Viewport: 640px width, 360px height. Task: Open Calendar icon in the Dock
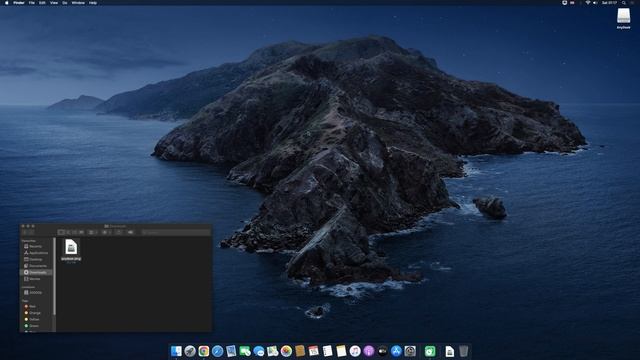click(x=313, y=351)
